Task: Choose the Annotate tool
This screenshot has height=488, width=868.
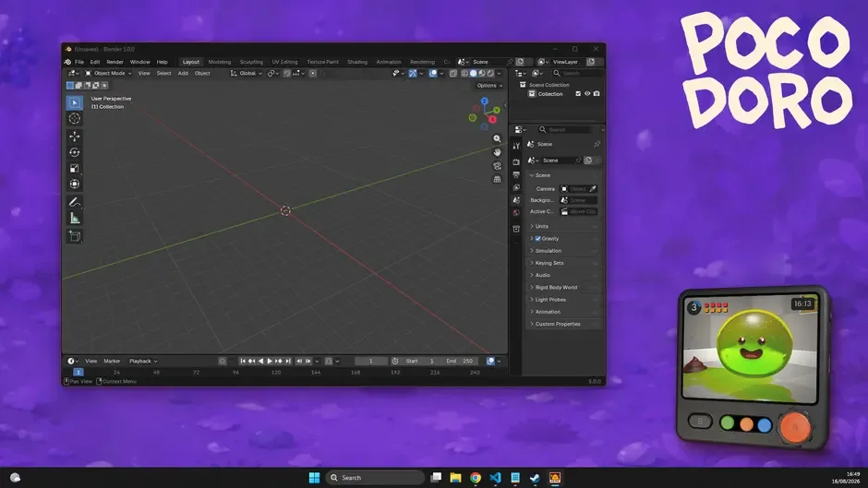Action: pyautogui.click(x=75, y=202)
